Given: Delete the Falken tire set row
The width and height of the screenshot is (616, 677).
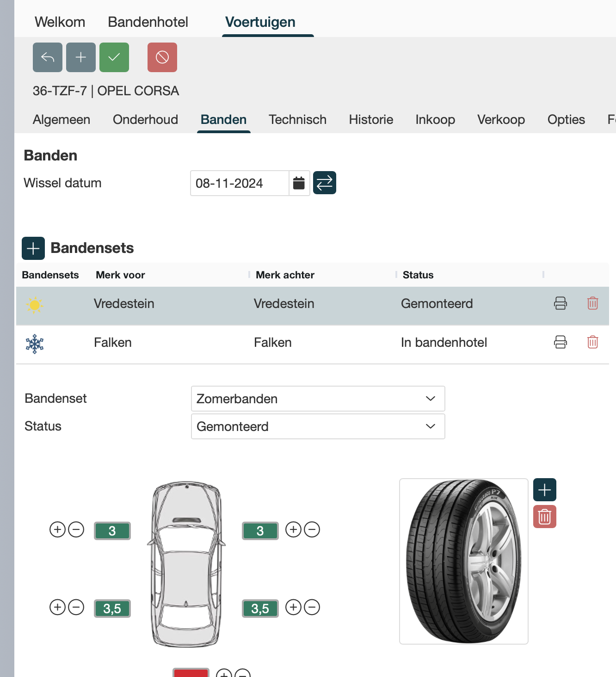Looking at the screenshot, I should [x=592, y=342].
